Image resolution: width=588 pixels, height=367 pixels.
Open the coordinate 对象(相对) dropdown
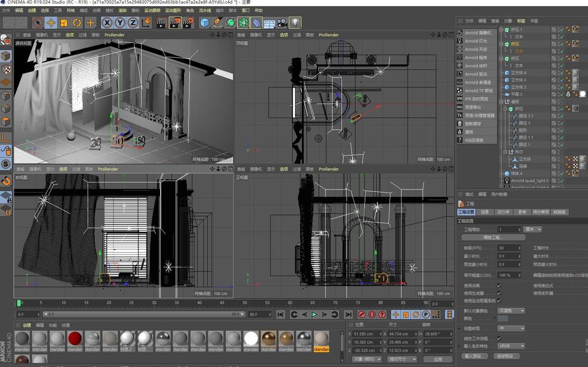click(367, 359)
